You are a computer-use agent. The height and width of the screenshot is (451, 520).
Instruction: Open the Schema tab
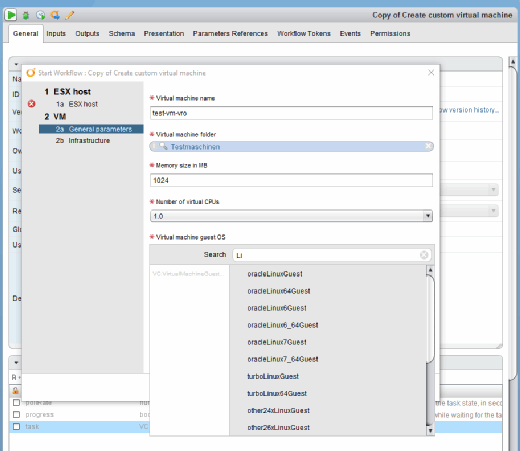tap(122, 34)
